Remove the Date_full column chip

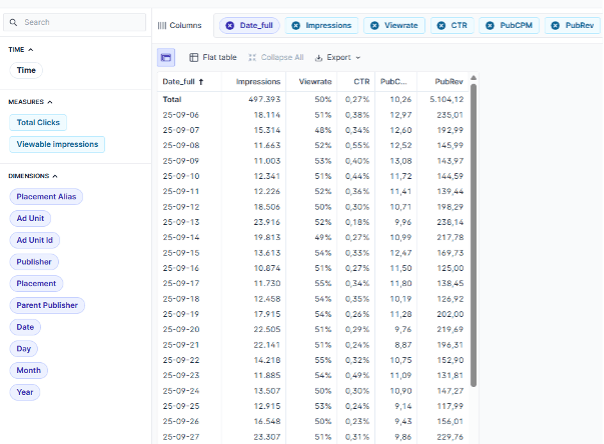tap(230, 25)
